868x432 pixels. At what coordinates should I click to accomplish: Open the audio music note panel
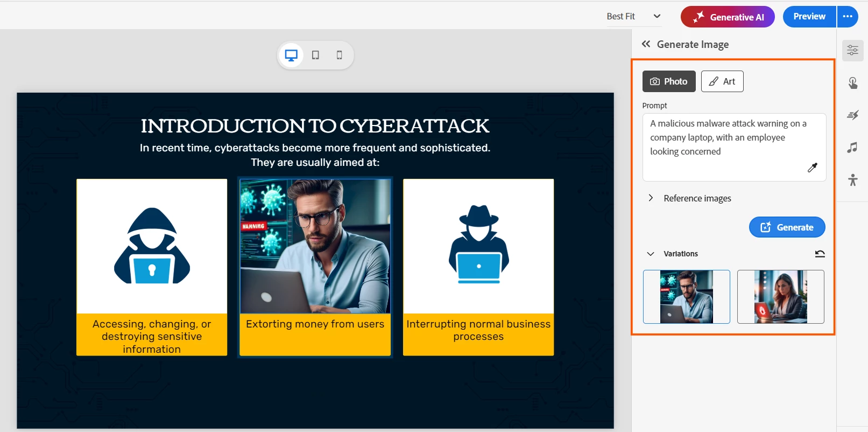[853, 148]
